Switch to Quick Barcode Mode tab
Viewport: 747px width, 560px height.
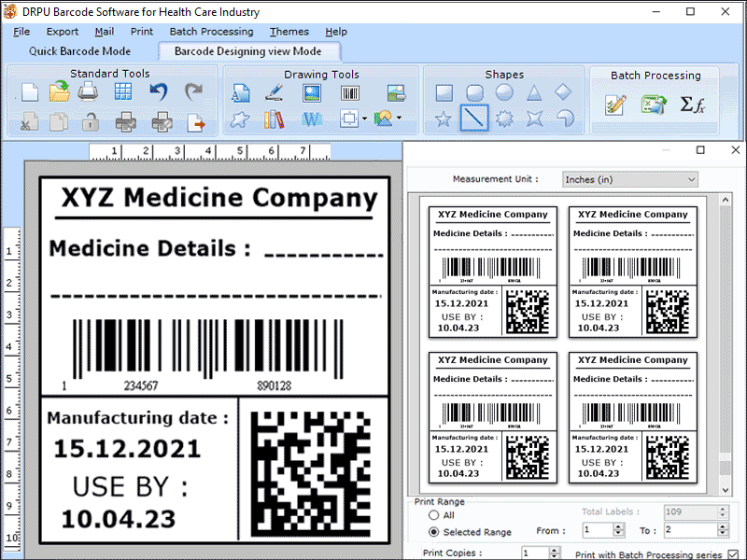click(80, 50)
